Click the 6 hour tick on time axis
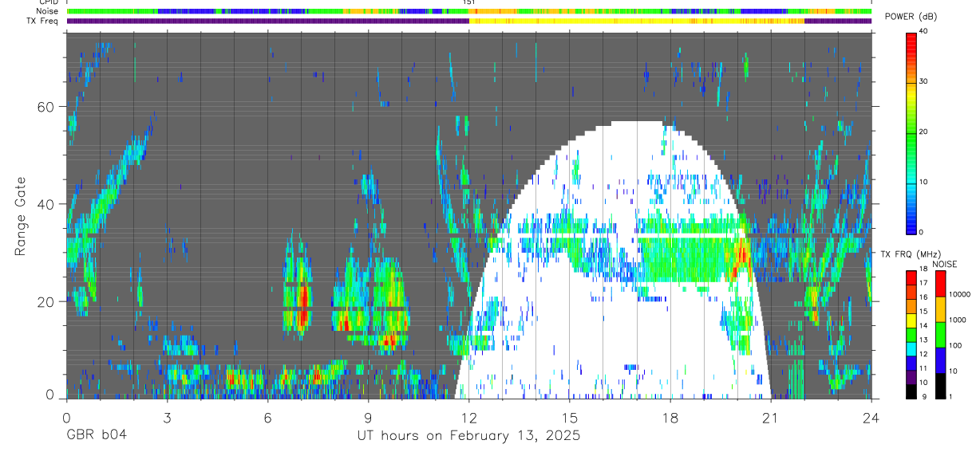The image size is (980, 452). point(267,416)
